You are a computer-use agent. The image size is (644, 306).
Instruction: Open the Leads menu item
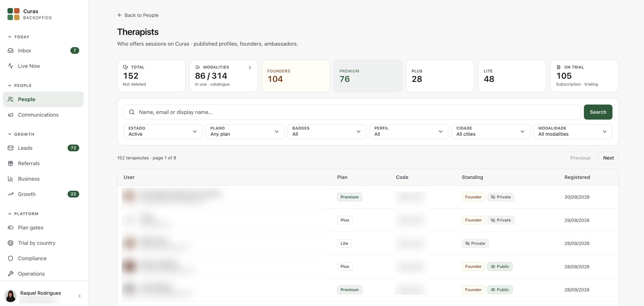43,148
